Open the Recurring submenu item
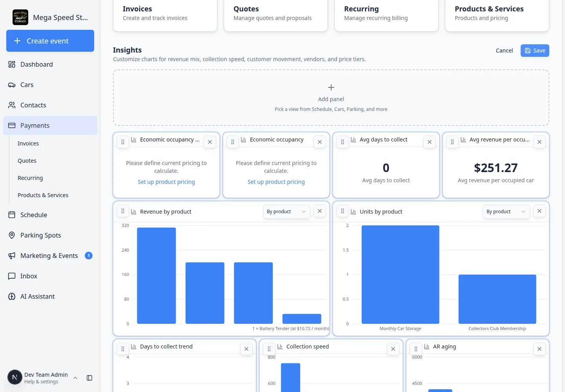Image resolution: width=565 pixels, height=392 pixels. 30,178
